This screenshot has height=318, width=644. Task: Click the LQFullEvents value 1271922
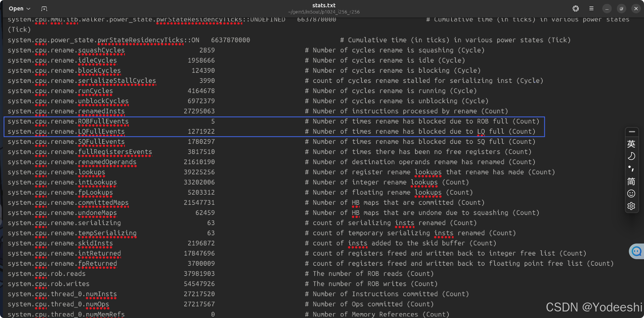coord(201,132)
